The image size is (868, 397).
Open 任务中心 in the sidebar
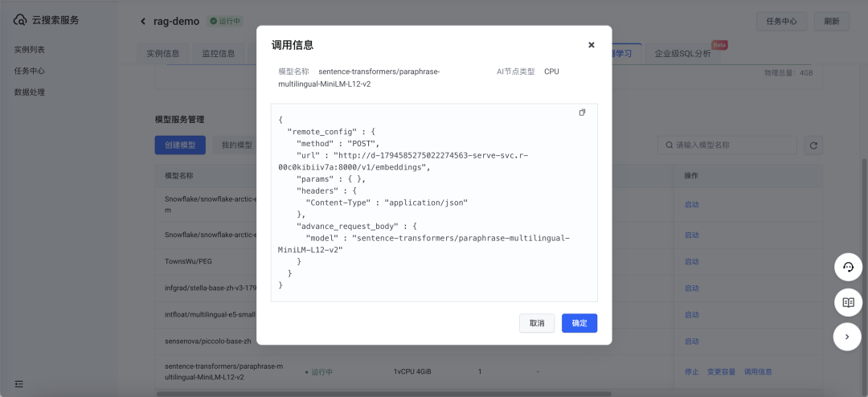click(30, 71)
